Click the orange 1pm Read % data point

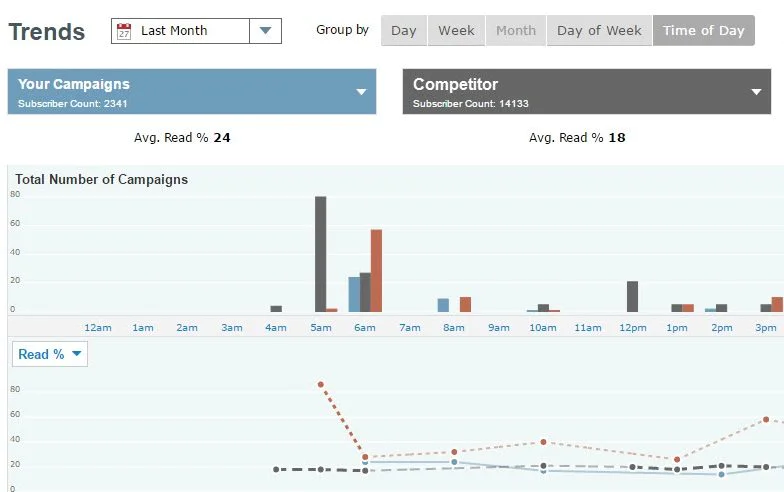(677, 459)
